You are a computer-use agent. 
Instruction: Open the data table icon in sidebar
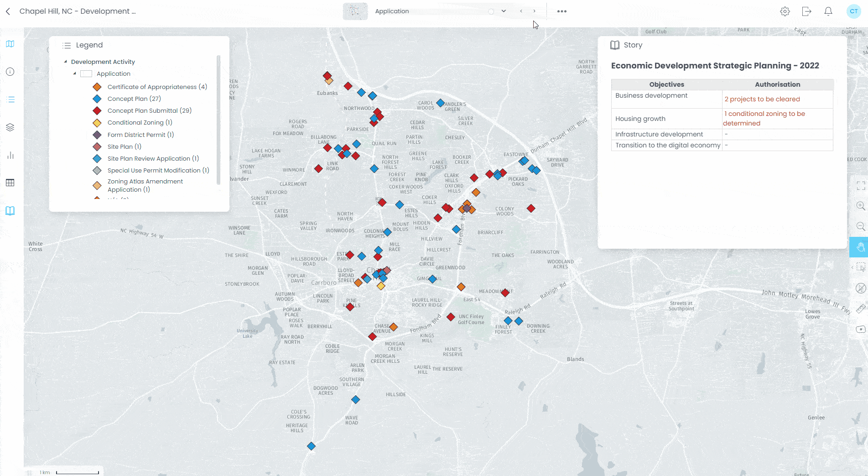[x=10, y=183]
